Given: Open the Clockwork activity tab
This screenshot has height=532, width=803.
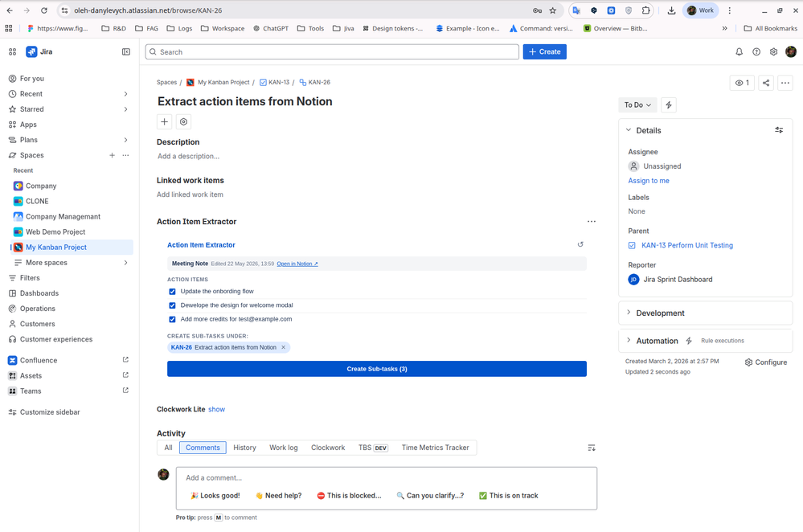Looking at the screenshot, I should pos(328,448).
